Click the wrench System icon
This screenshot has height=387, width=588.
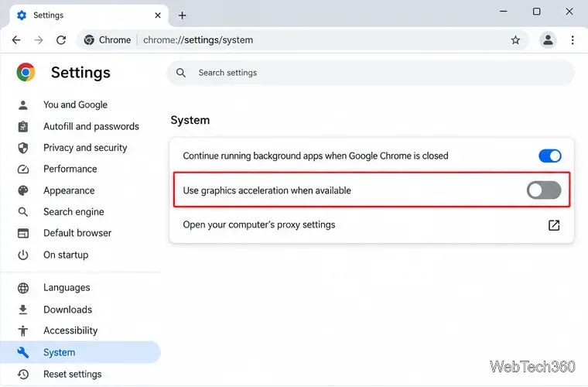[23, 352]
